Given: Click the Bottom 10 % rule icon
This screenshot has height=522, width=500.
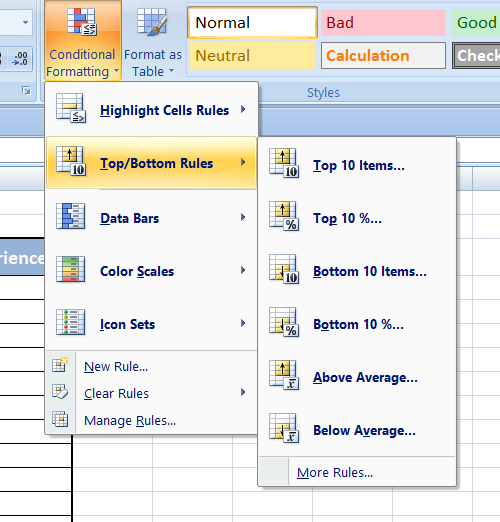Looking at the screenshot, I should (284, 322).
